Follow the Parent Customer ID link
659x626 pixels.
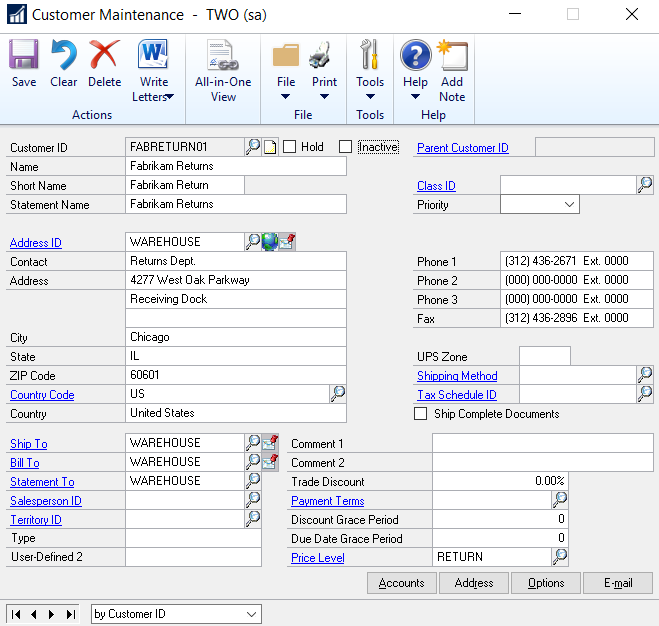tap(463, 148)
